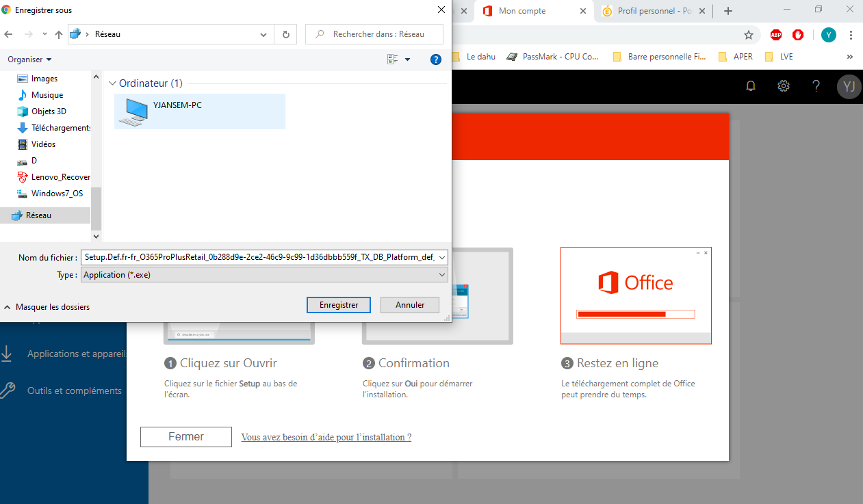Select Réseau in navigation pane
The image size is (863, 504).
(45, 215)
